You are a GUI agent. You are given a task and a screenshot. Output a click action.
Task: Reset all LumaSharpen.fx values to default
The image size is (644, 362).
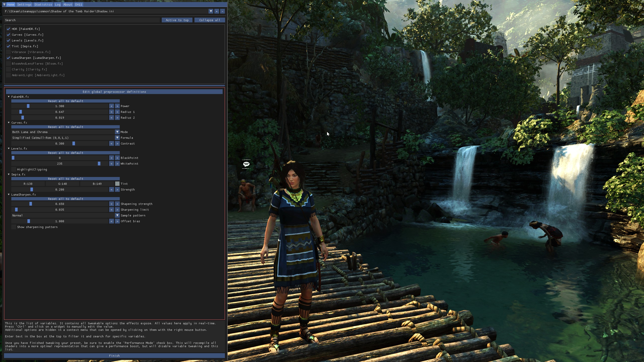pyautogui.click(x=65, y=199)
